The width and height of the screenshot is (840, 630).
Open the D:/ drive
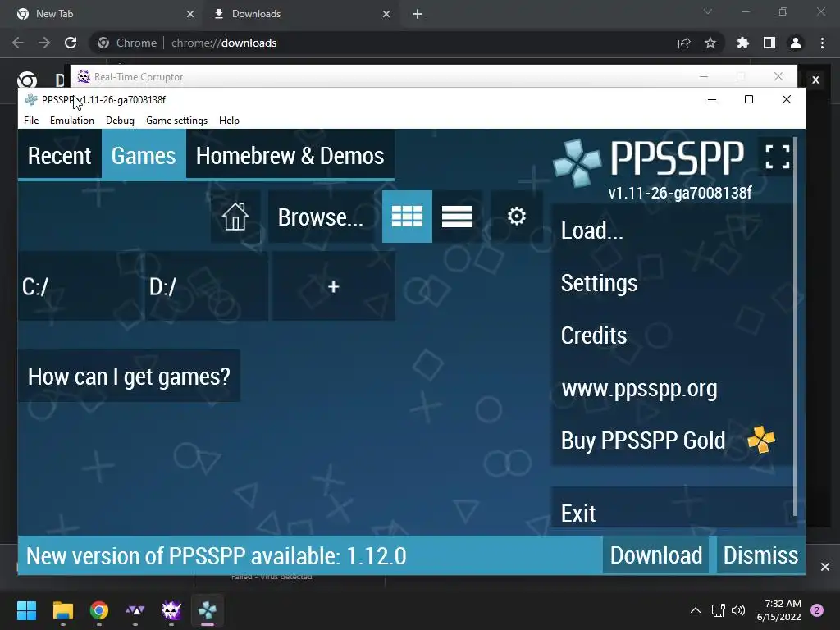point(207,286)
